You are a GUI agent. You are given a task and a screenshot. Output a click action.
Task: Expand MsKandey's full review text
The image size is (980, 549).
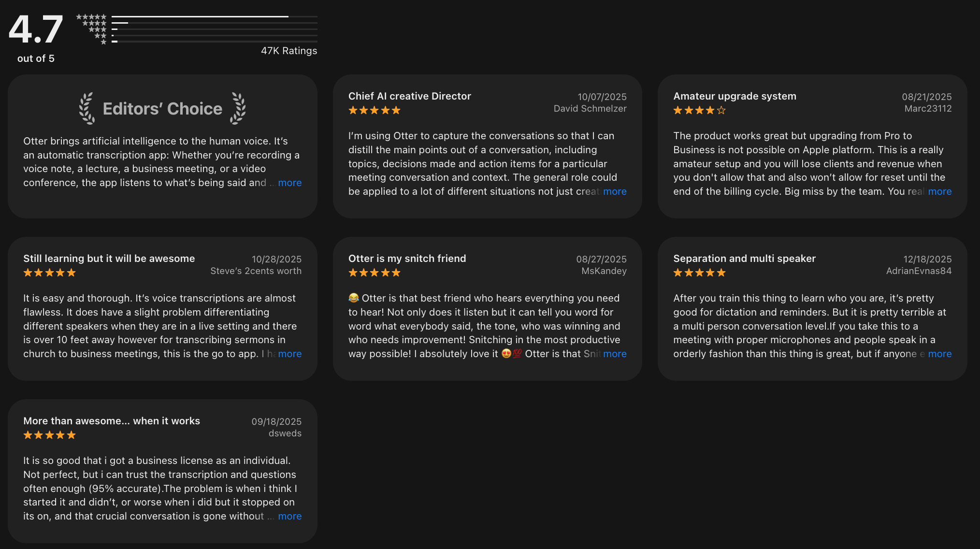pos(615,354)
